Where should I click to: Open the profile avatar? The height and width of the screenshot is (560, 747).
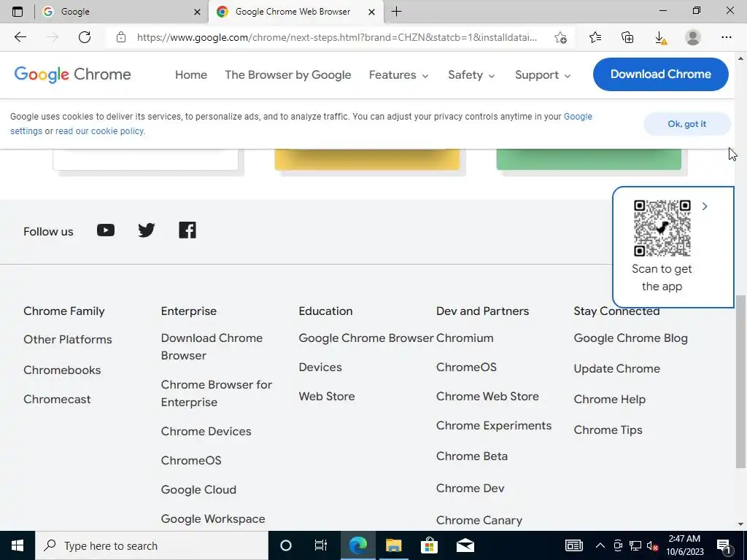coord(693,37)
